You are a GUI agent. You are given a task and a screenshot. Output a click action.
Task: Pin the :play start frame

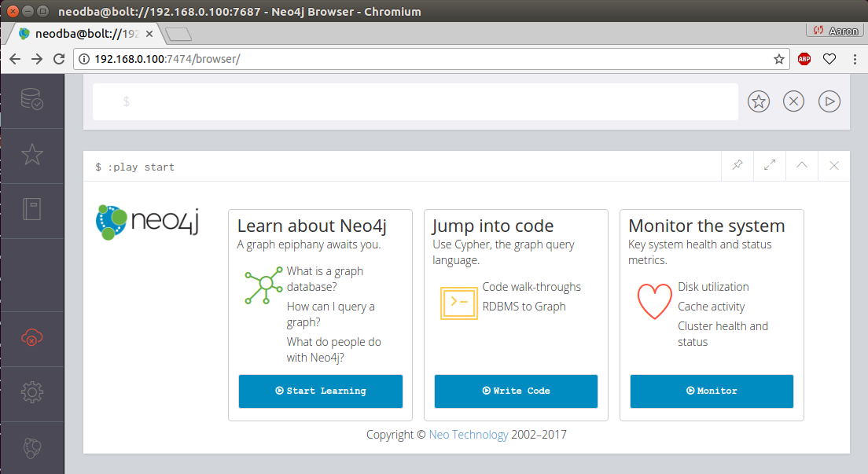[737, 166]
